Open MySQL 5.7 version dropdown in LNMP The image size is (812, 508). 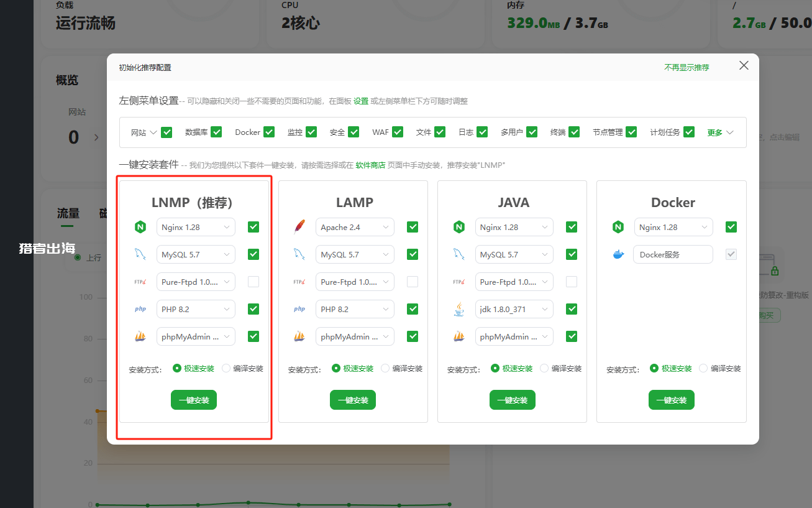tap(196, 254)
